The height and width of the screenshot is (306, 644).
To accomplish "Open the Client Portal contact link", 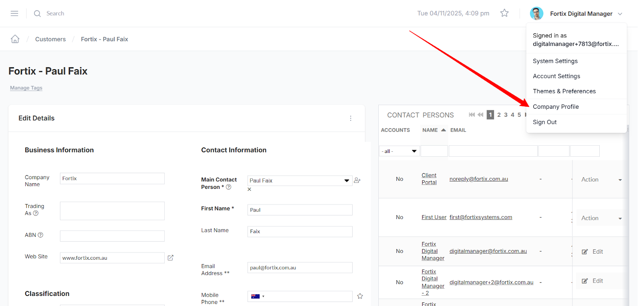I will pos(429,179).
